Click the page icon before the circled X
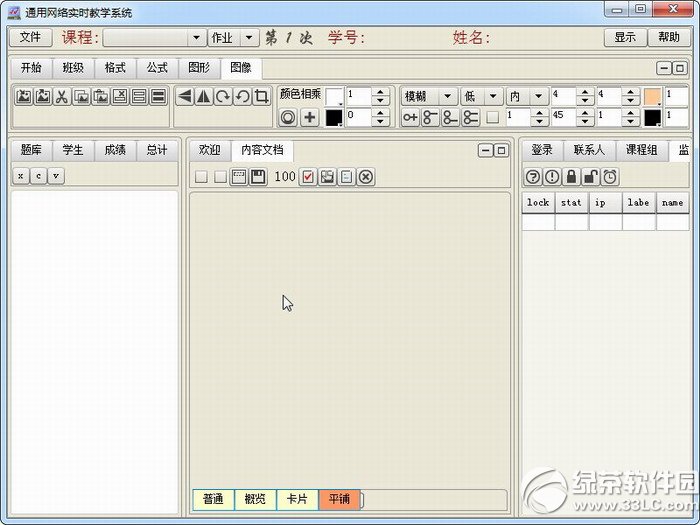The image size is (700, 525). (346, 177)
